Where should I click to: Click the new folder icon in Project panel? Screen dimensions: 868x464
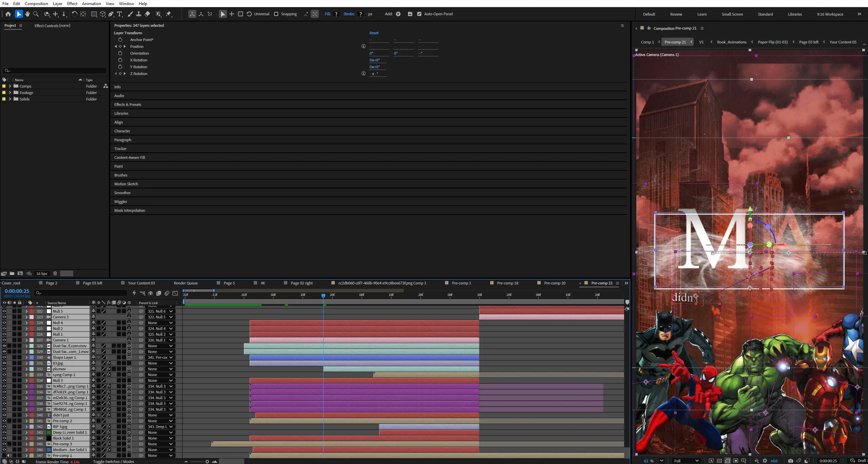point(12,273)
